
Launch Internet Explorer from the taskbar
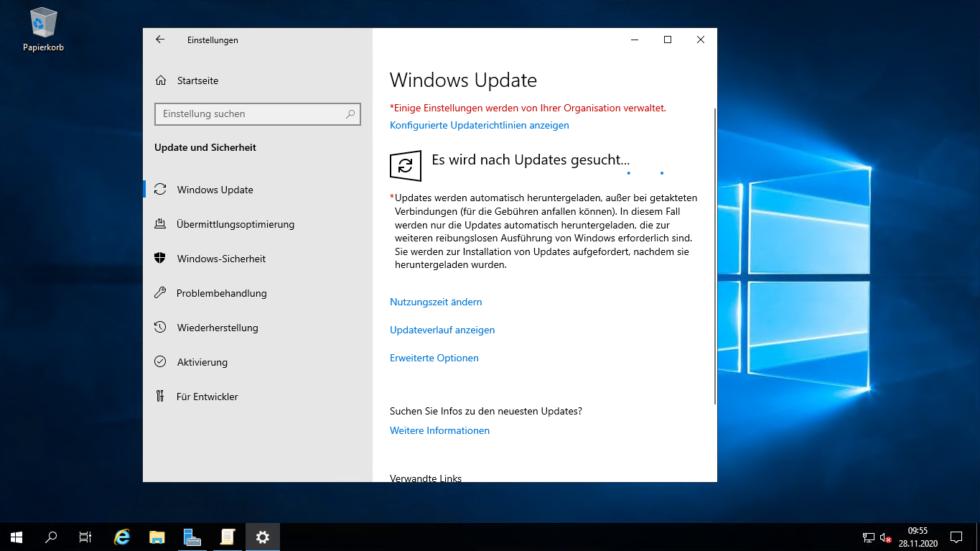(123, 537)
